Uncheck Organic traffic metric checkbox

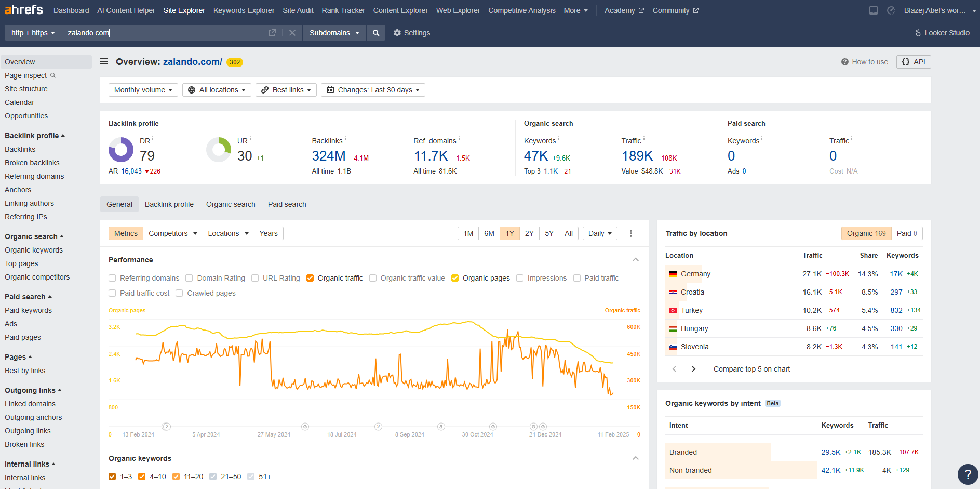(x=310, y=278)
